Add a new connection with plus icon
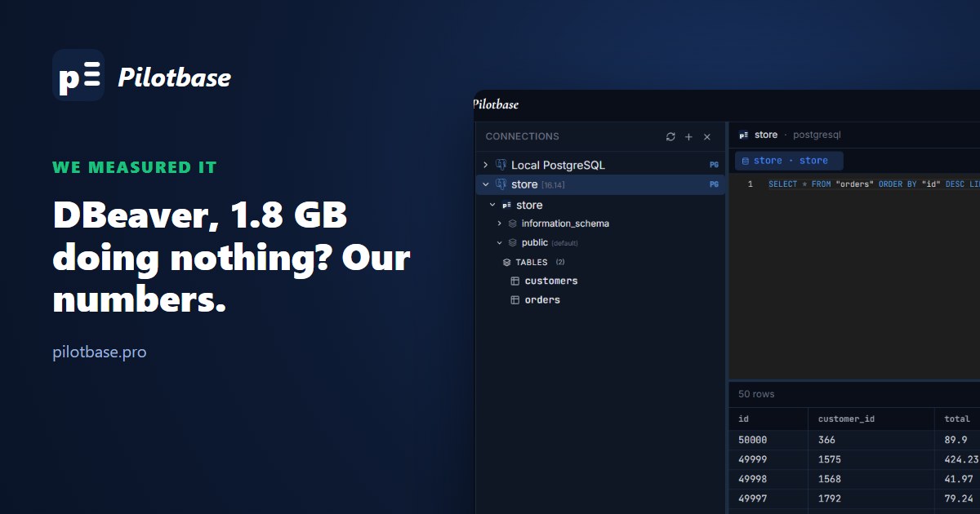Image resolution: width=980 pixels, height=514 pixels. pyautogui.click(x=688, y=137)
